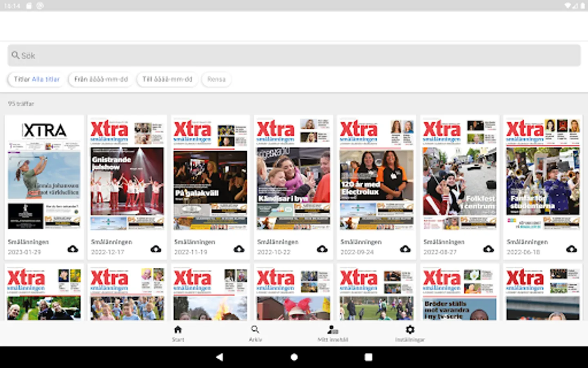Click the date text 2022-12-17
Image resolution: width=588 pixels, height=368 pixels.
[x=107, y=252]
